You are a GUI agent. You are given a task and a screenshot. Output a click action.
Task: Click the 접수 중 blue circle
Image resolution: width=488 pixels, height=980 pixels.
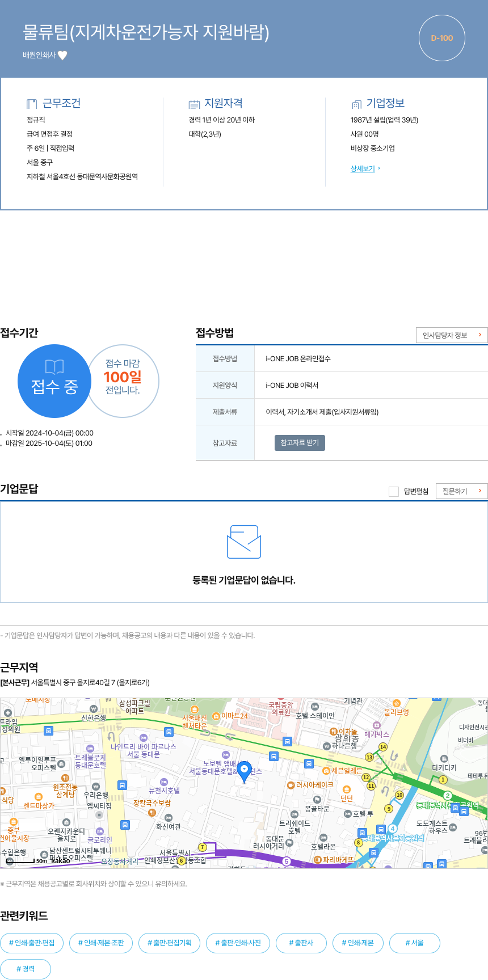(x=54, y=381)
